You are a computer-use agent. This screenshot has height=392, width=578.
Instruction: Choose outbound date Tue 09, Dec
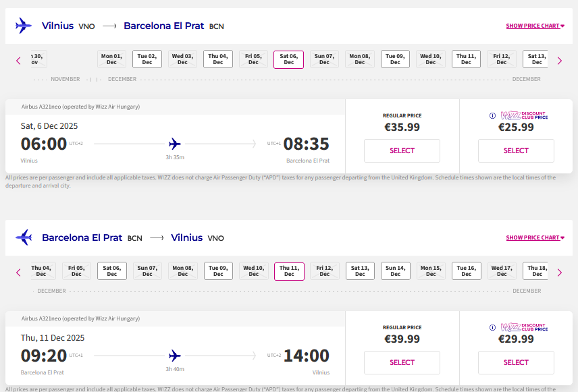(x=395, y=59)
